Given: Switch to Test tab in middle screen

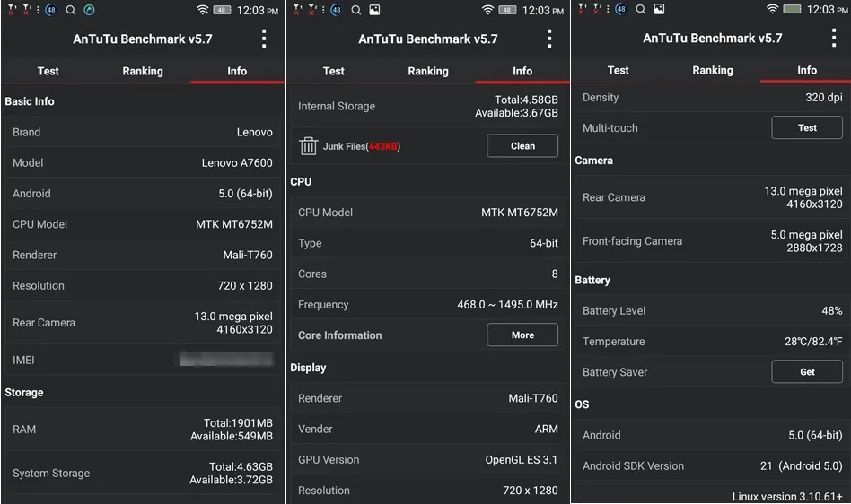Looking at the screenshot, I should click(x=333, y=71).
